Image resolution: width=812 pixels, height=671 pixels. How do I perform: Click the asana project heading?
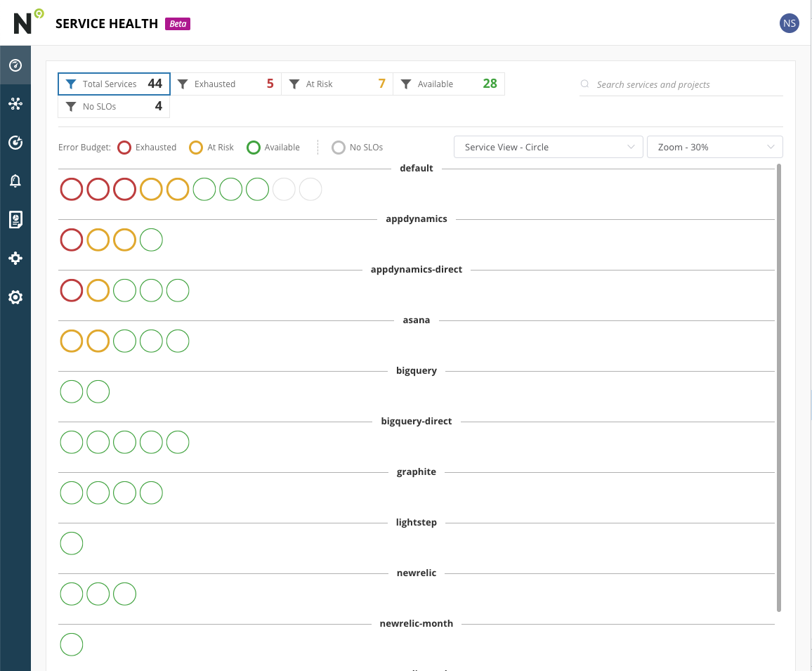click(417, 320)
